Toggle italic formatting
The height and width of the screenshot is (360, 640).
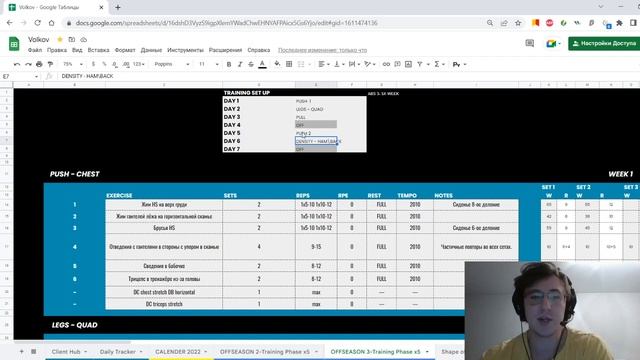(x=240, y=64)
